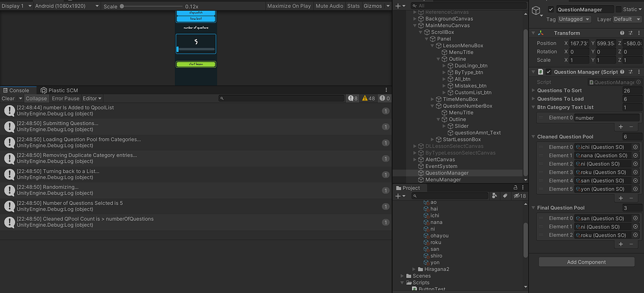Click the question amount slider in game

coord(196,49)
